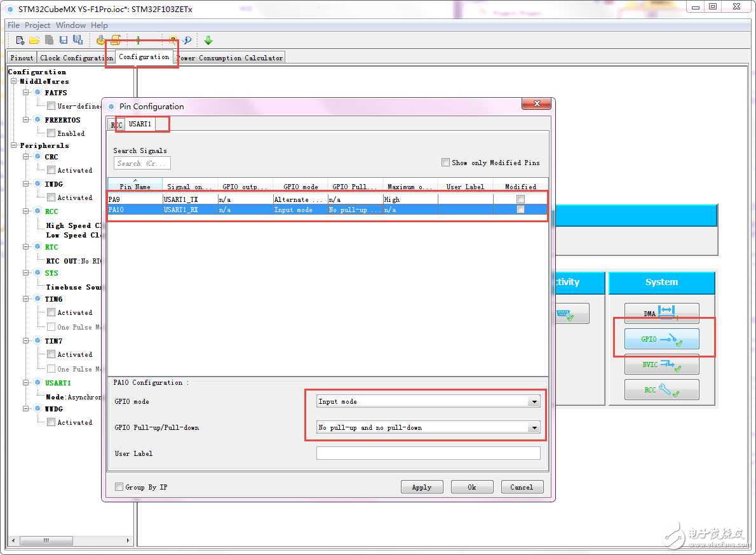Activate the TIM6 checkbox

pyautogui.click(x=51, y=312)
